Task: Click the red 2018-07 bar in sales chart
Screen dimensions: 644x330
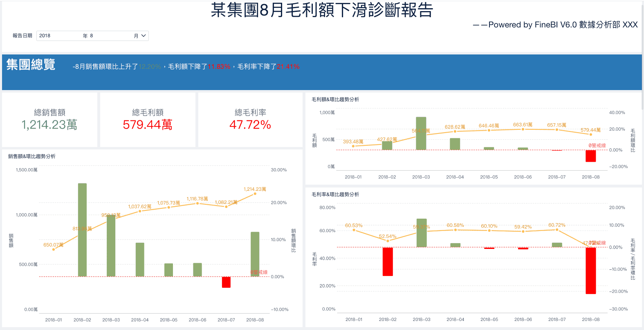Action: (x=226, y=282)
